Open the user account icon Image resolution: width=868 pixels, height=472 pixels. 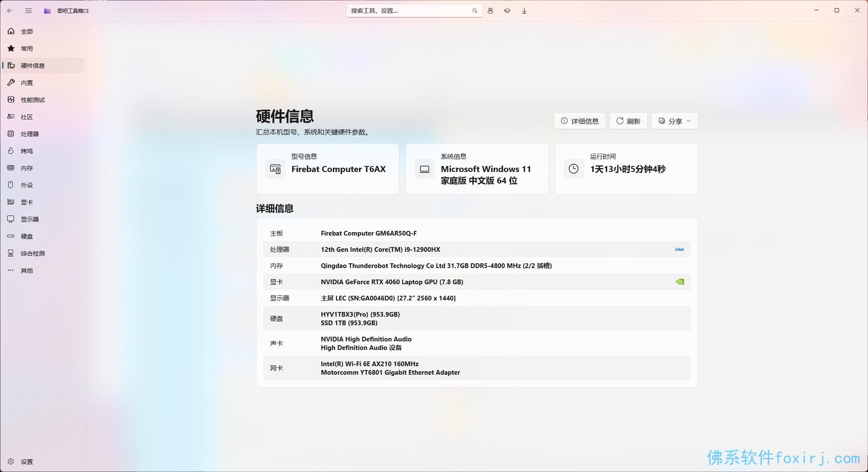point(490,11)
